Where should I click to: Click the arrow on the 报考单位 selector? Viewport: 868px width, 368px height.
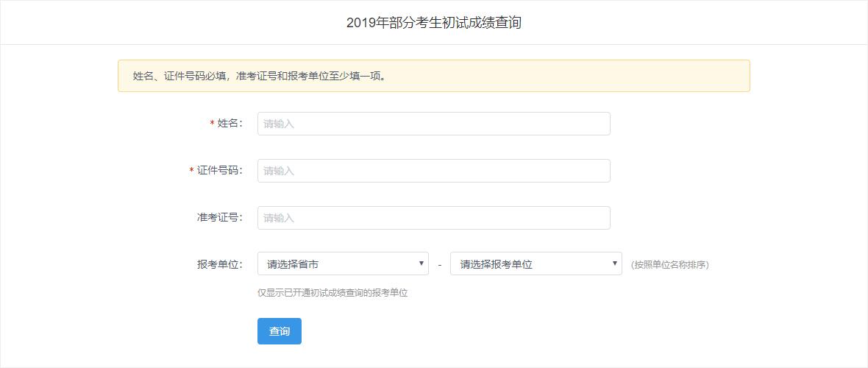(x=616, y=263)
